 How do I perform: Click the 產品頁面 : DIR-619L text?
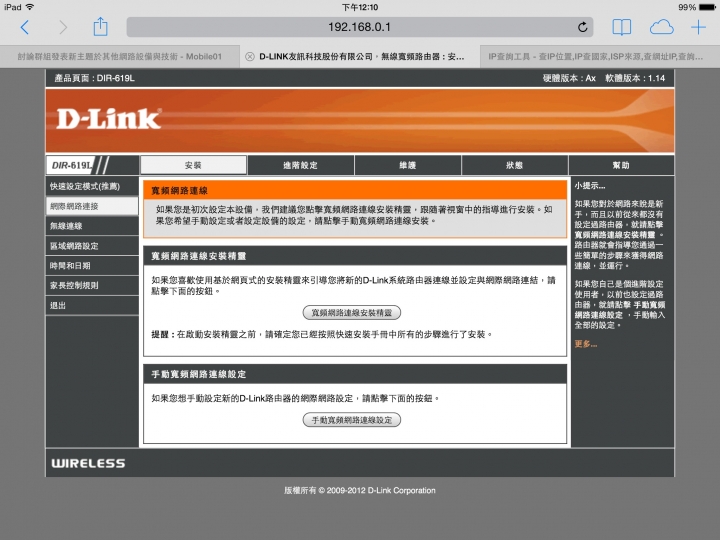tap(95, 78)
